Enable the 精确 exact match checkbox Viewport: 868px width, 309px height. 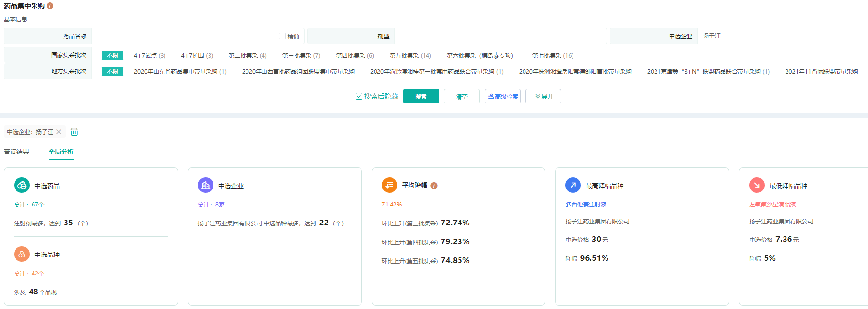[x=282, y=36]
